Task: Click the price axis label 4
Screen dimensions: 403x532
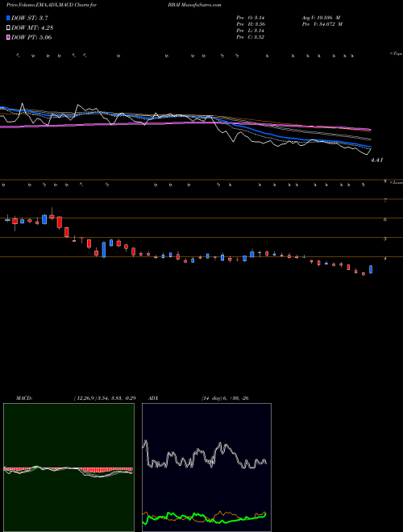Action: (385, 259)
